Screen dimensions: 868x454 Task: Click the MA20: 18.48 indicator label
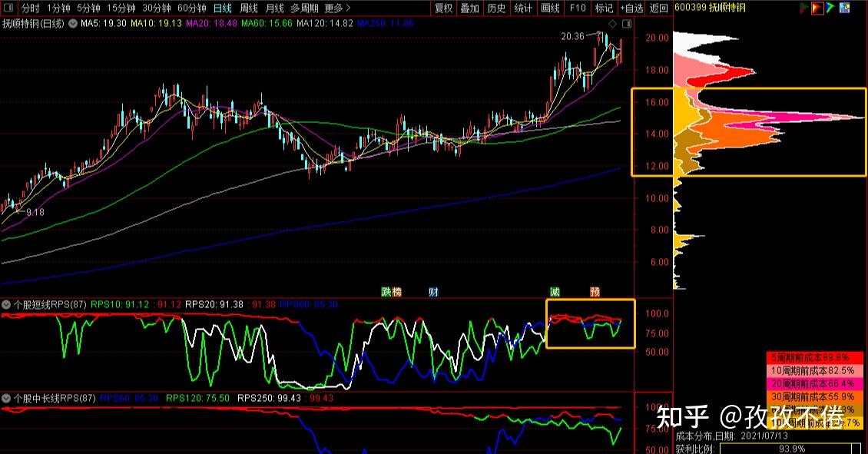211,24
